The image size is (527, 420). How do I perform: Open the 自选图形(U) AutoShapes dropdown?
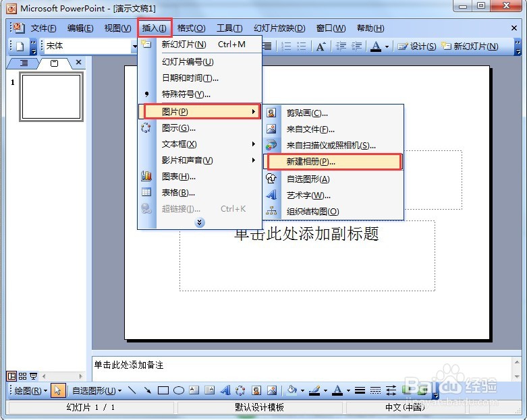click(96, 390)
